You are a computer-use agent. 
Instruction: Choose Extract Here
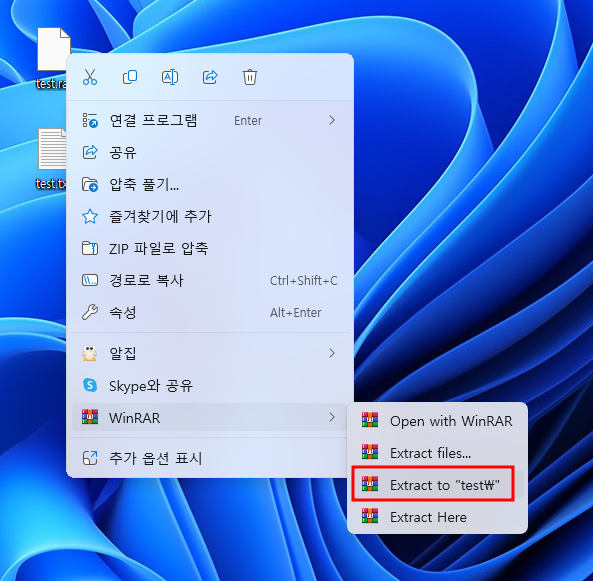(438, 517)
